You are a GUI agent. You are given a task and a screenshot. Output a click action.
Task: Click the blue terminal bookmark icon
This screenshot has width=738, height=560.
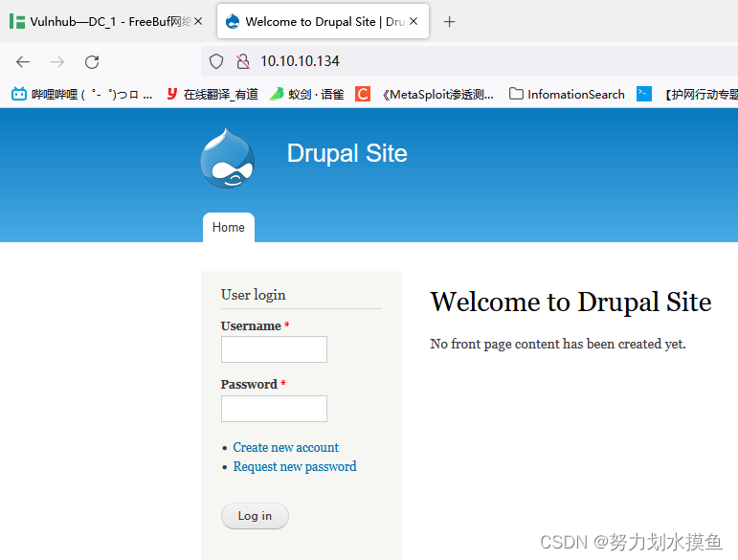click(644, 94)
